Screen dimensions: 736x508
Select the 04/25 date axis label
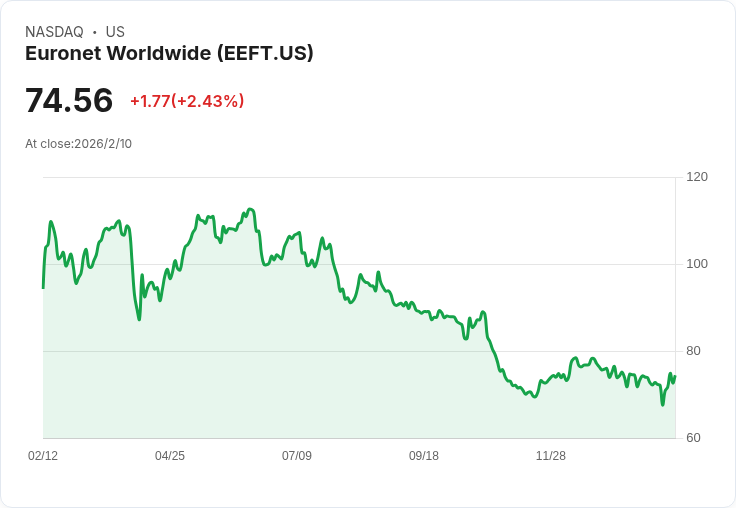(170, 456)
